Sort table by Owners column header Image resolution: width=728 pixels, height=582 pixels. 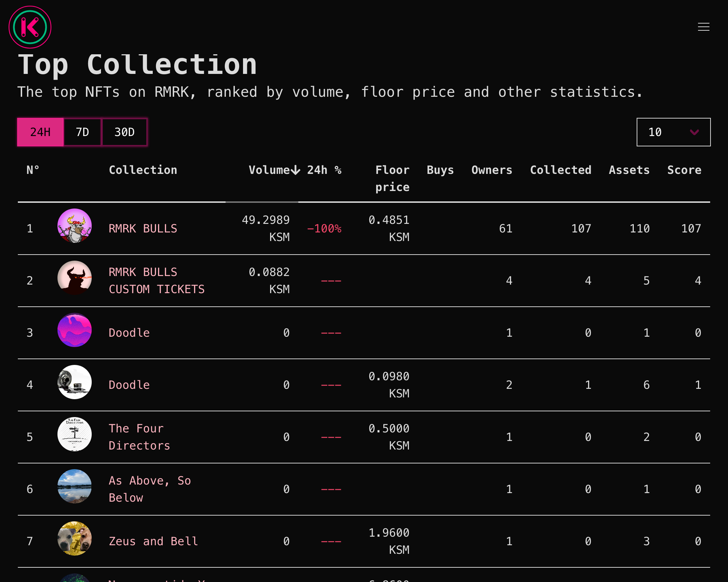coord(491,170)
